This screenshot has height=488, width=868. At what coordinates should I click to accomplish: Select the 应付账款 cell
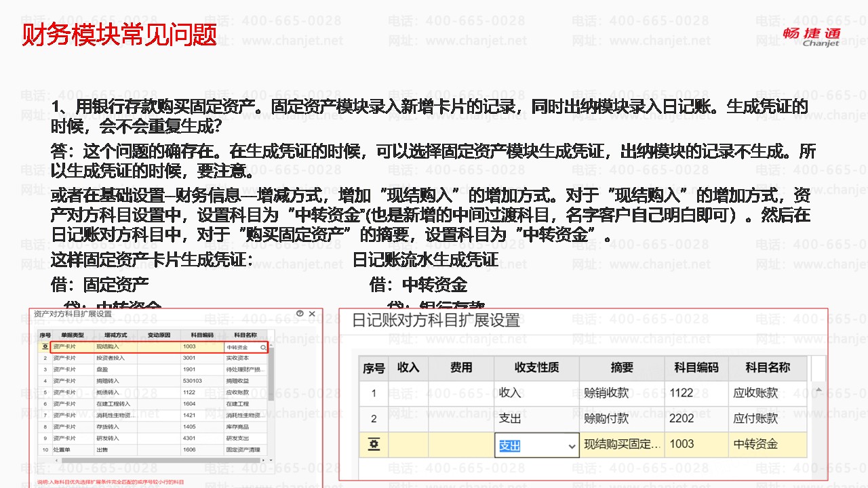coord(767,419)
